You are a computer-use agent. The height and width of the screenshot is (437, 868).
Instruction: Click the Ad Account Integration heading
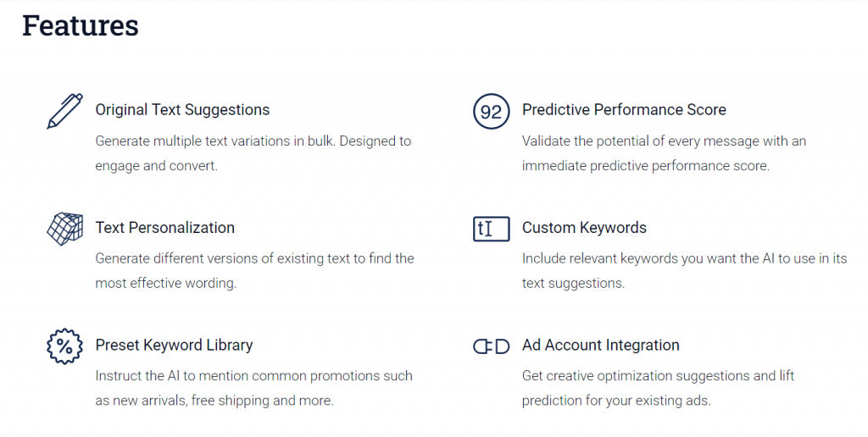tap(601, 346)
